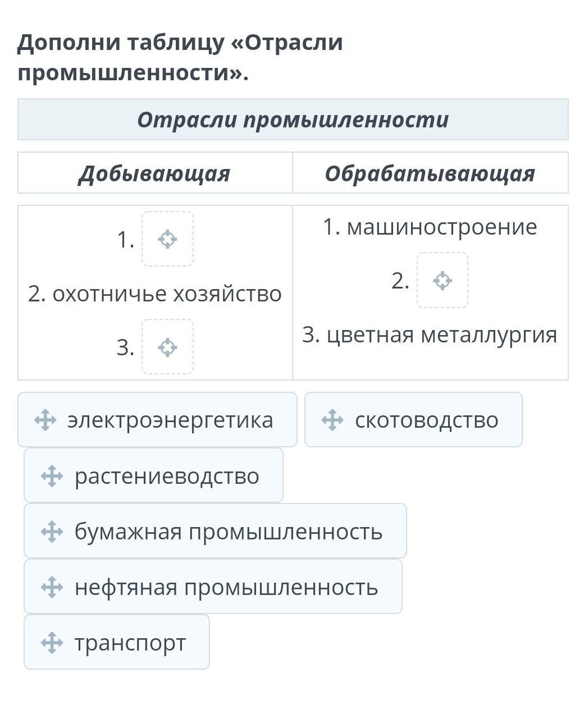Click the move icon beside скотоводство
584x728 pixels.
(332, 420)
